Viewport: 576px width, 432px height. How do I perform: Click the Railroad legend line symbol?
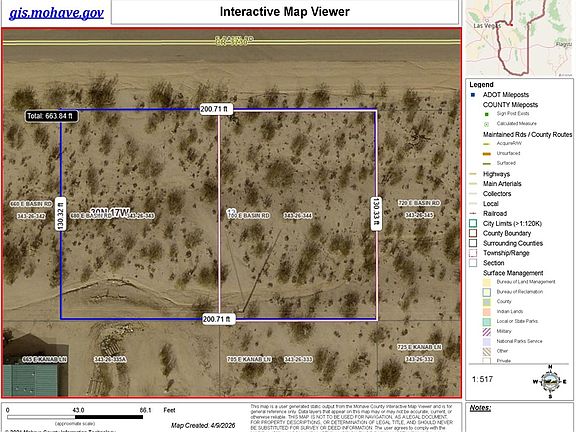pyautogui.click(x=473, y=213)
